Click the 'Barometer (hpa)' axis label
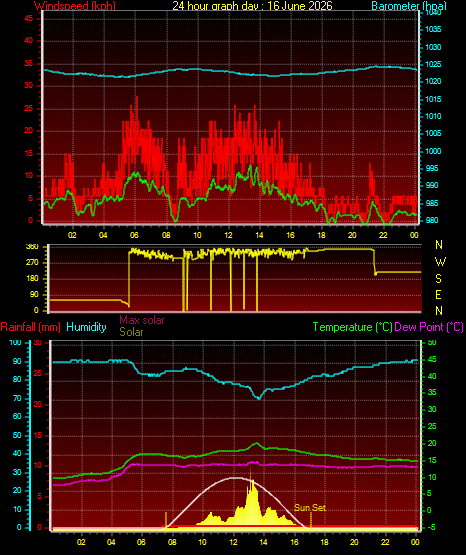The image size is (466, 555). (x=409, y=6)
